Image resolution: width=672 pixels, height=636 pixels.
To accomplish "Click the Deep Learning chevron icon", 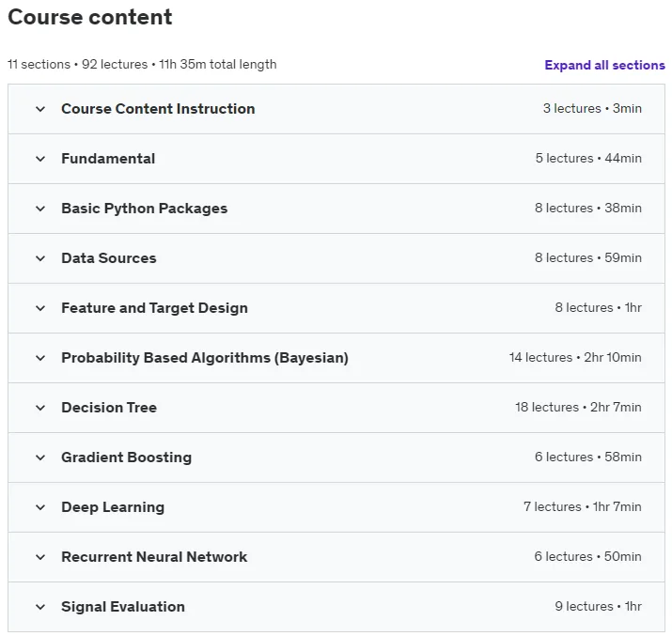I will click(40, 507).
